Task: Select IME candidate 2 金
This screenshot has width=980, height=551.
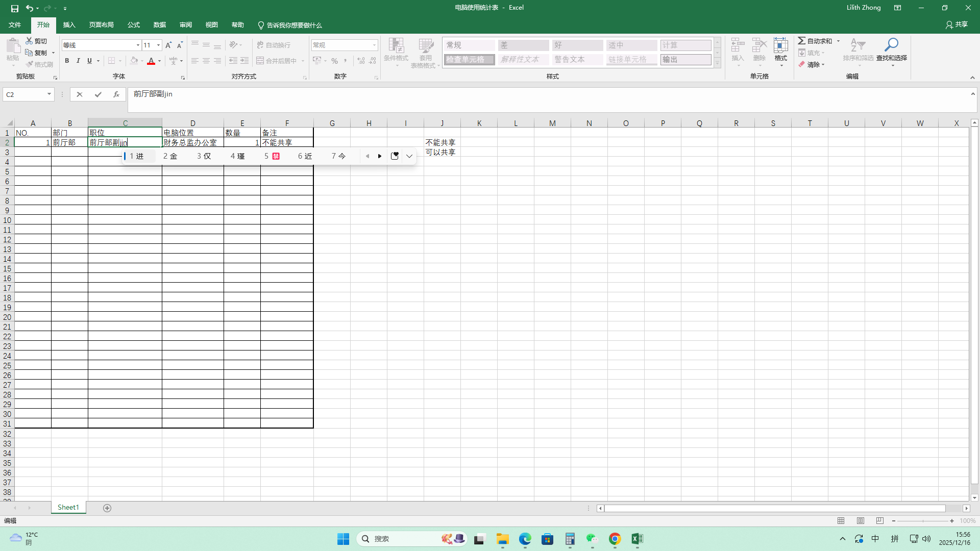Action: [x=170, y=156]
